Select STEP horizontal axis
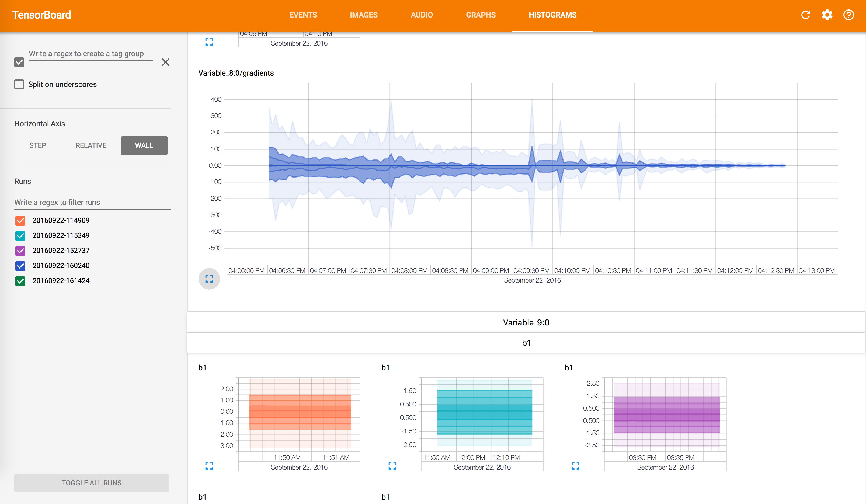 click(38, 146)
